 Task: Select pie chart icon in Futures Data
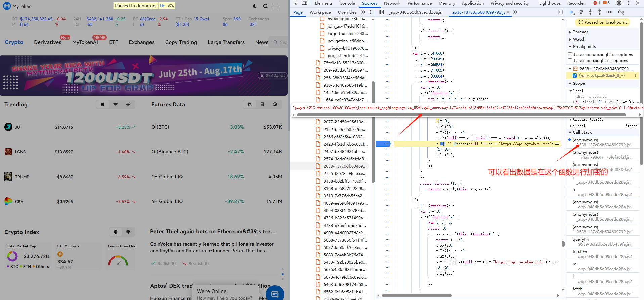(x=275, y=104)
